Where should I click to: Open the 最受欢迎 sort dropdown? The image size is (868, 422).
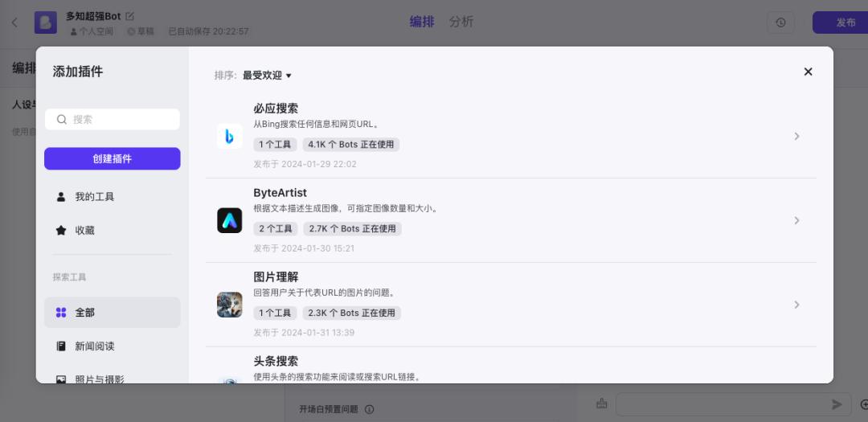[267, 76]
